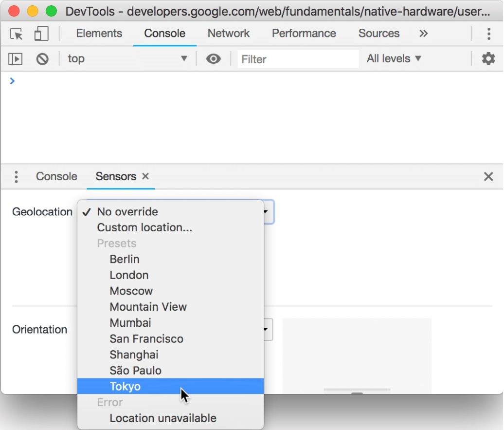Switch to the Network panel

tap(228, 33)
